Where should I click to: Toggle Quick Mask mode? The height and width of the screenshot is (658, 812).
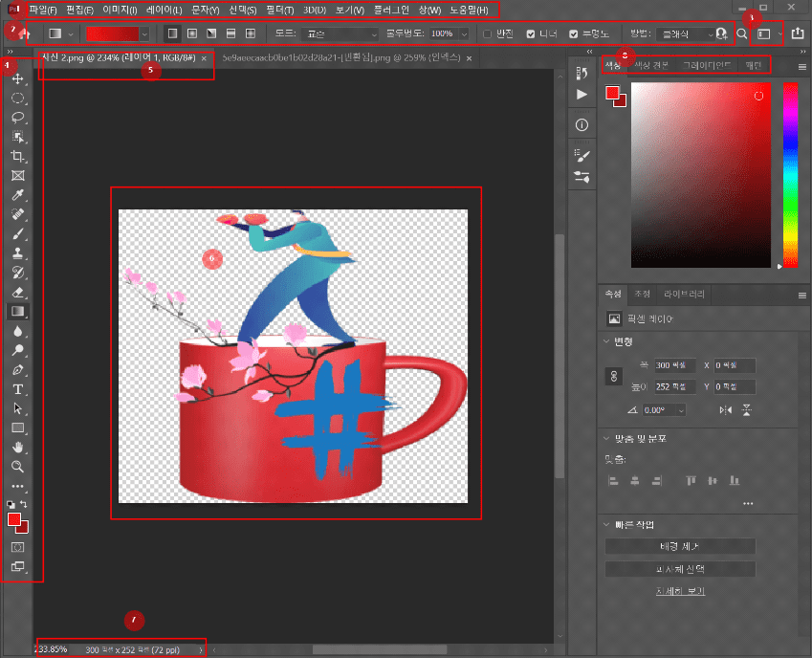(x=17, y=547)
